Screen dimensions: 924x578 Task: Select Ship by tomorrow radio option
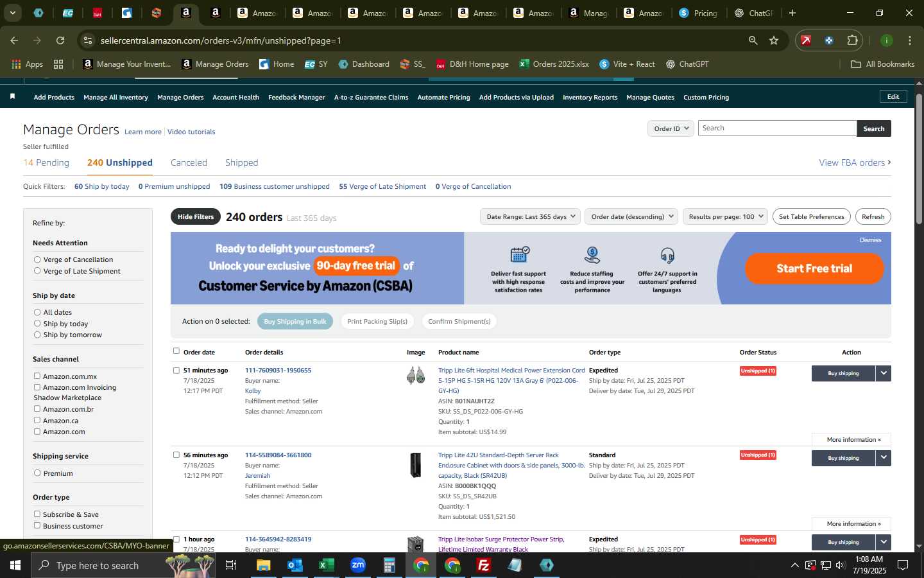pos(37,335)
